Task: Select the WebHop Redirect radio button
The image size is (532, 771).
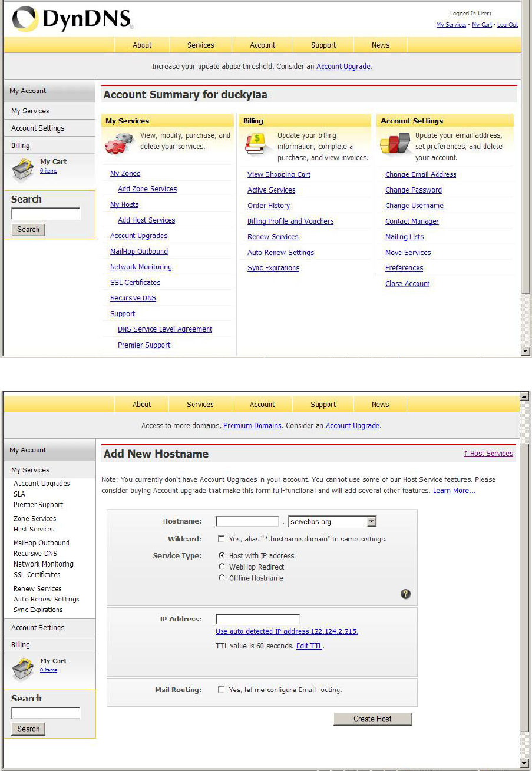Action: tap(222, 567)
